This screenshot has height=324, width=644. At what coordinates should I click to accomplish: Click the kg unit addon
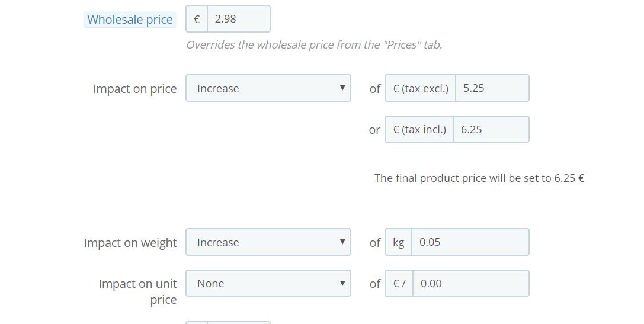tap(398, 242)
